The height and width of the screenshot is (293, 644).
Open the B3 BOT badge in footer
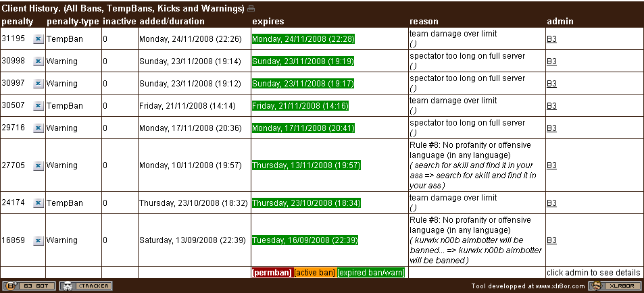pos(28,286)
